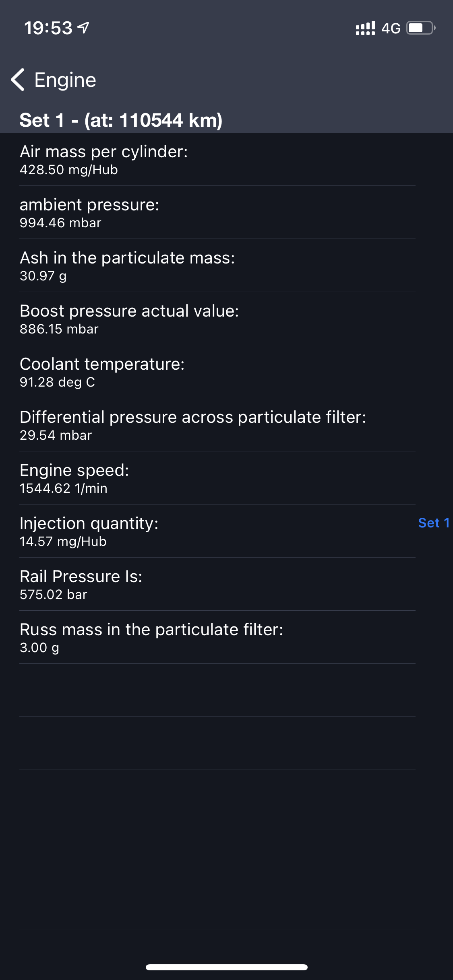The width and height of the screenshot is (453, 980).
Task: Tap the back chevron arrow
Action: pos(18,80)
